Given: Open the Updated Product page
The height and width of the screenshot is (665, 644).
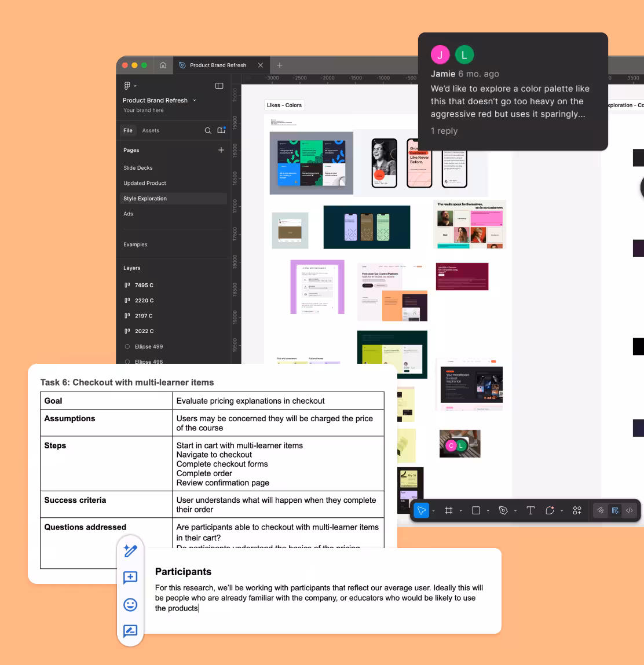Looking at the screenshot, I should pos(145,183).
